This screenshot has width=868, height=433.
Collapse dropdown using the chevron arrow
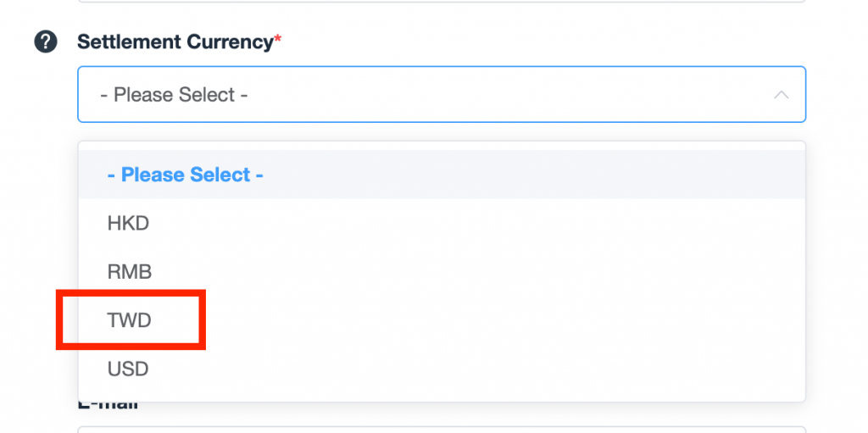[x=781, y=95]
